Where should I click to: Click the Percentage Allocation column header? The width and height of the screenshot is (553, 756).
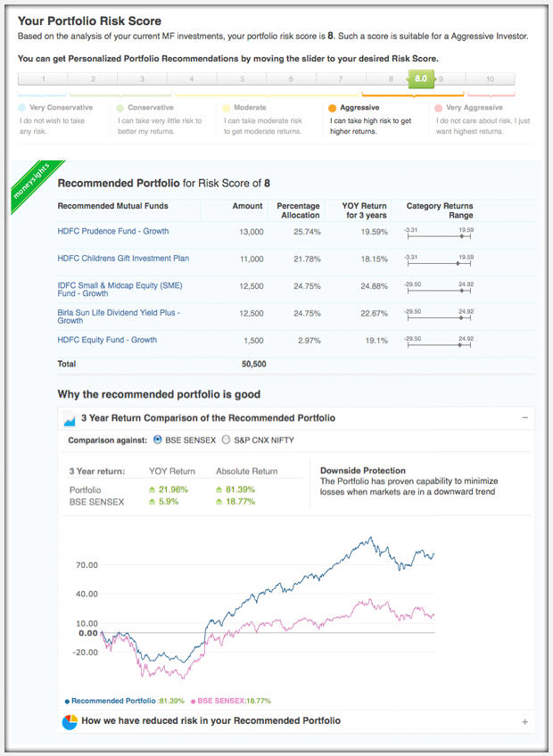(298, 210)
